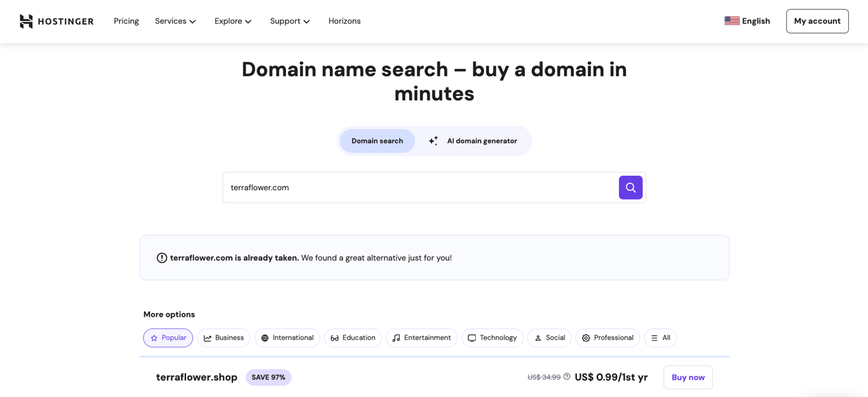Click the US flag language icon

tap(732, 20)
